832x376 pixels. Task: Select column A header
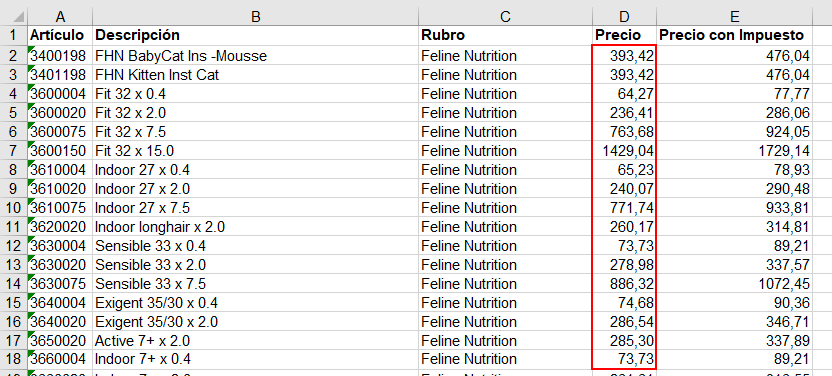60,16
